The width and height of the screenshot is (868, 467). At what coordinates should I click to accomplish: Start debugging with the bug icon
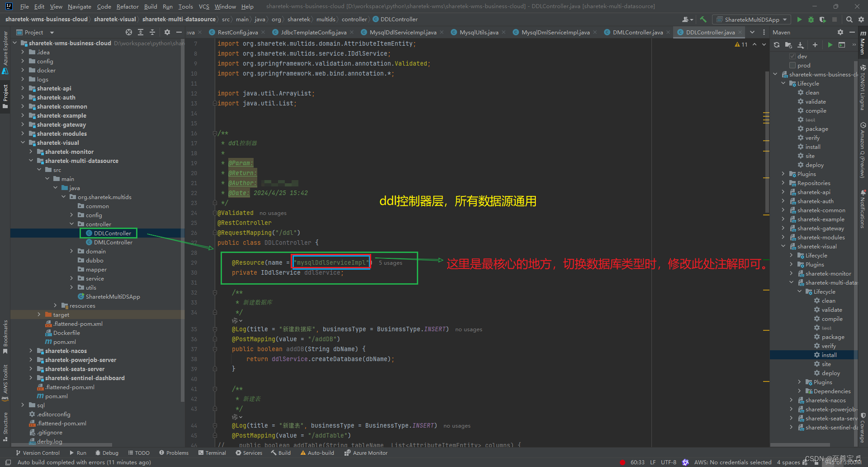811,20
